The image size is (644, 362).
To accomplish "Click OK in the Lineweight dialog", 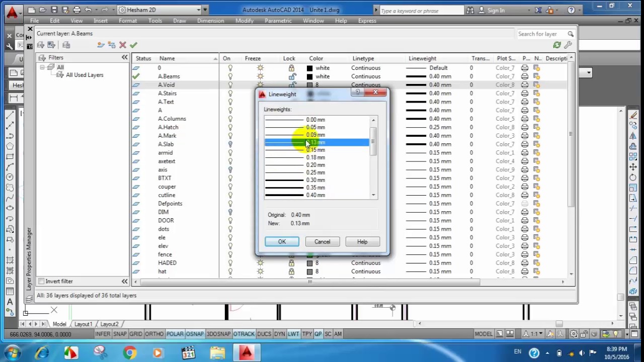I will point(282,242).
